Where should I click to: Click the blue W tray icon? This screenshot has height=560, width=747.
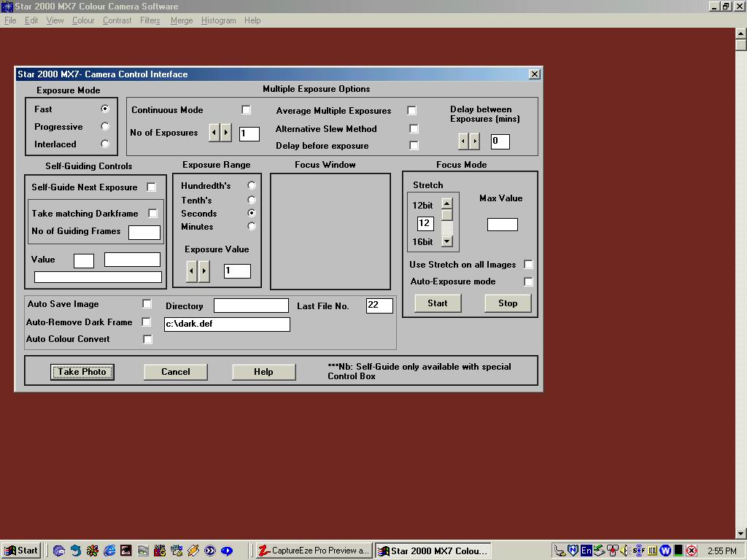[665, 551]
